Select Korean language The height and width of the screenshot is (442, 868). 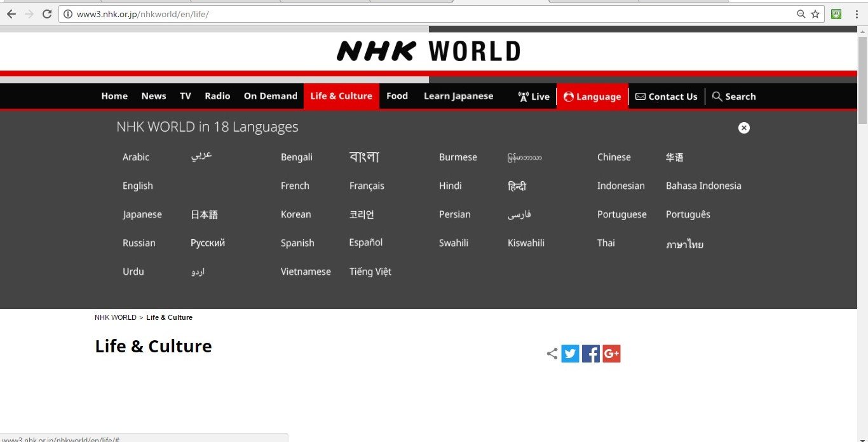(296, 214)
